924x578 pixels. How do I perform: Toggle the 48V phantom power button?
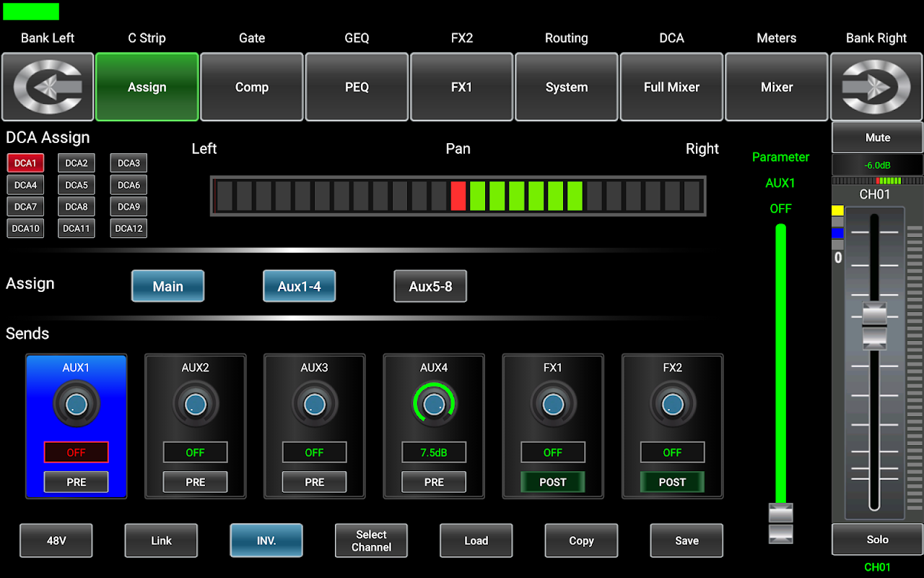click(56, 540)
